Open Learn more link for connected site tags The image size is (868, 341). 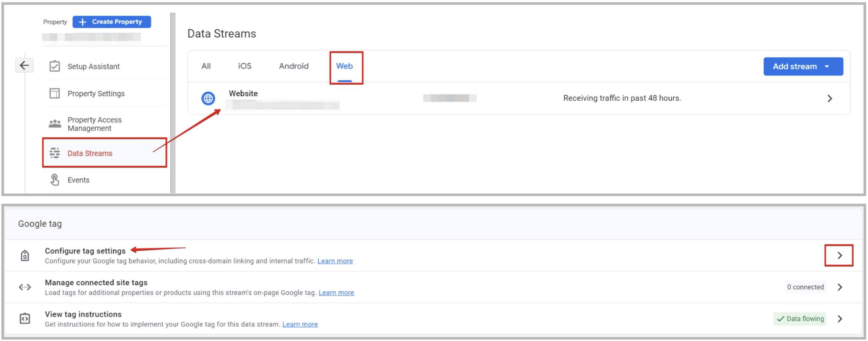(336, 293)
